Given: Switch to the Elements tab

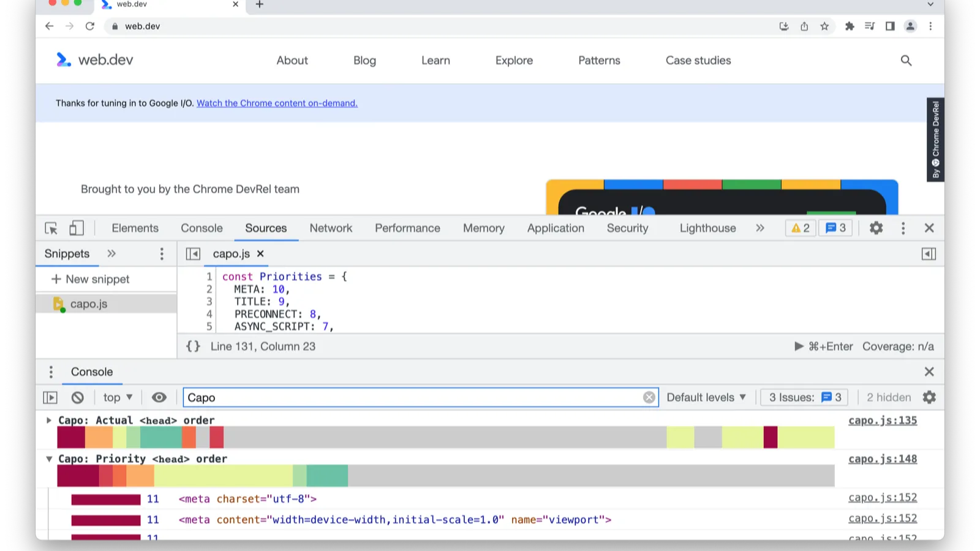Looking at the screenshot, I should click(135, 228).
